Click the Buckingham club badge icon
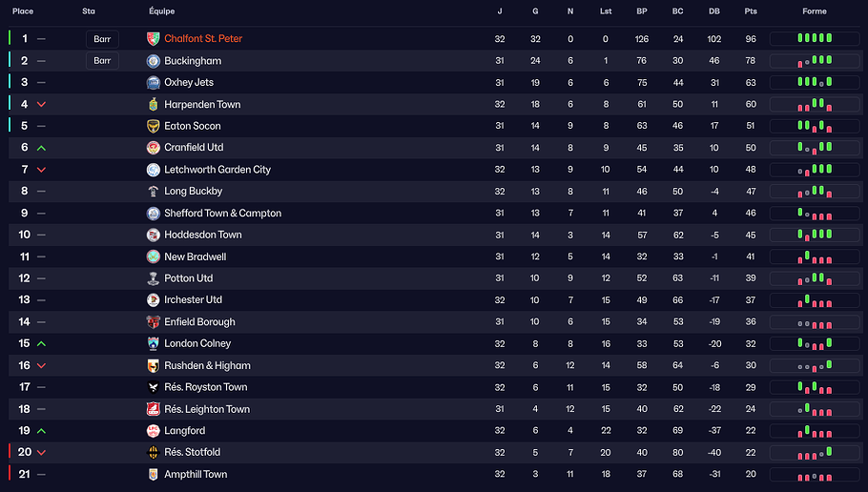The image size is (868, 492). coord(154,61)
